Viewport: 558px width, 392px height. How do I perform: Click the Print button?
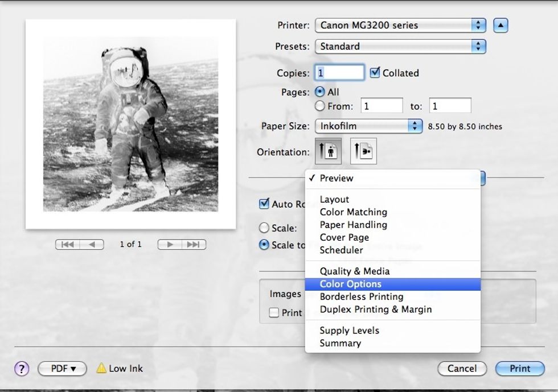[x=519, y=369]
